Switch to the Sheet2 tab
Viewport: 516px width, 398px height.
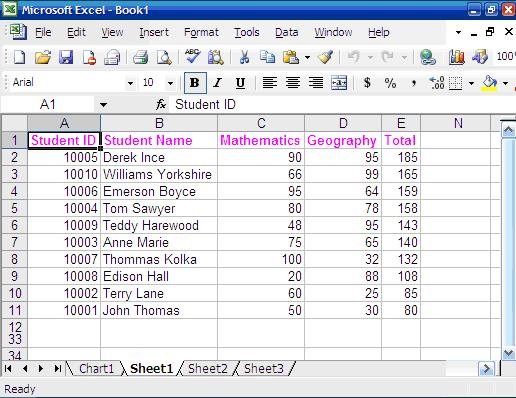208,369
